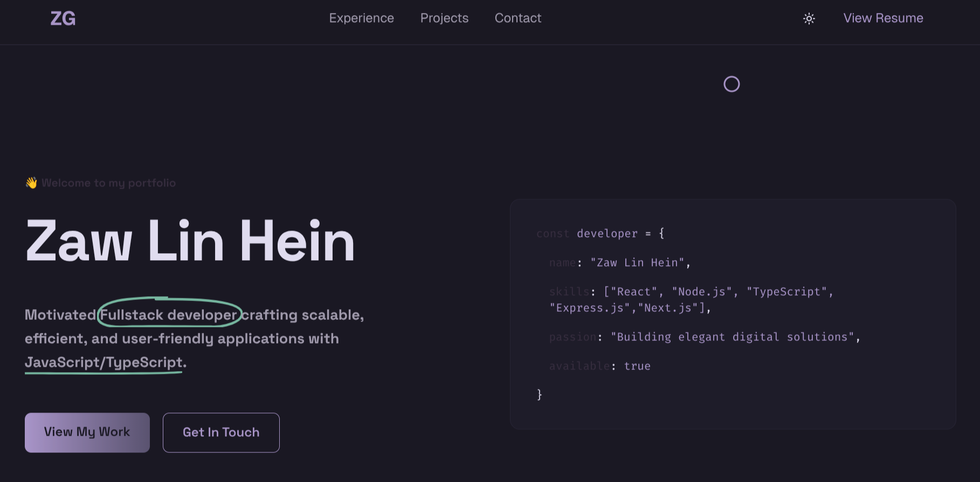Click the underlined JavaScript/TypeScript text
The width and height of the screenshot is (980, 482).
coord(103,362)
